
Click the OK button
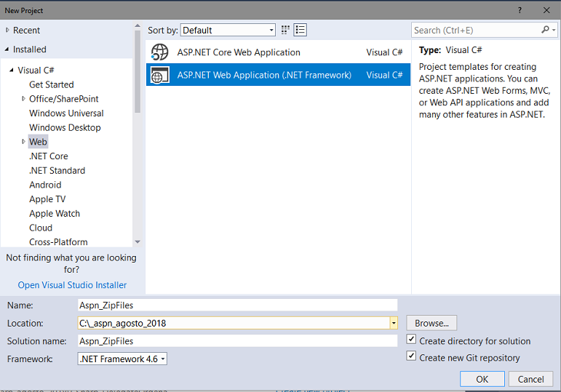pyautogui.click(x=482, y=379)
